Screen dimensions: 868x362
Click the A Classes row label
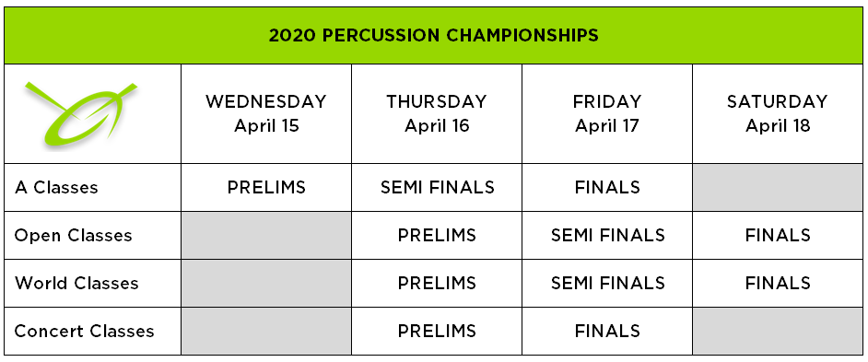[56, 187]
